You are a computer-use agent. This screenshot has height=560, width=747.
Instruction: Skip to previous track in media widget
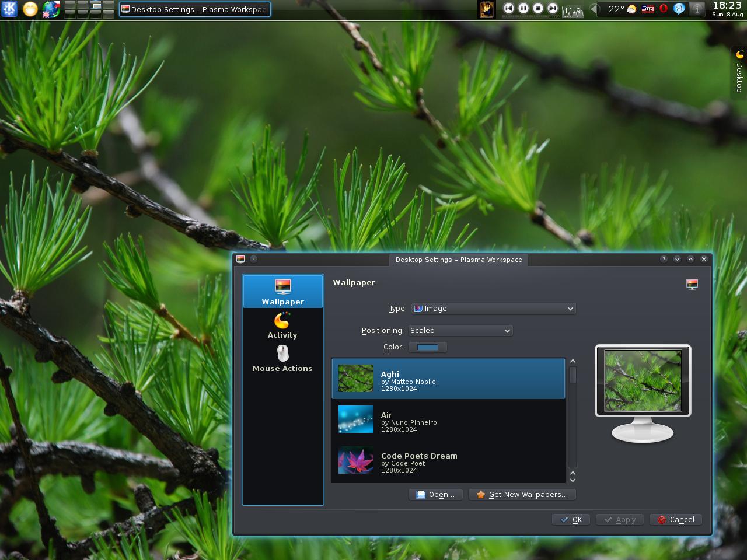509,8
